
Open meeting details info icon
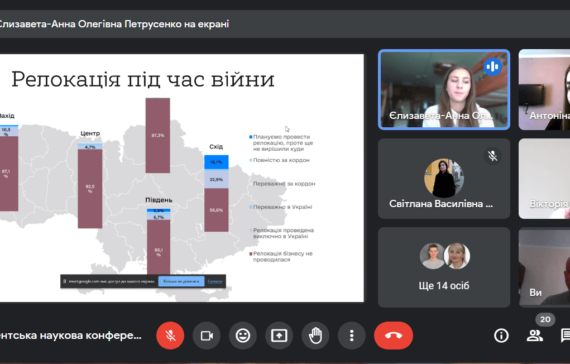click(x=501, y=335)
